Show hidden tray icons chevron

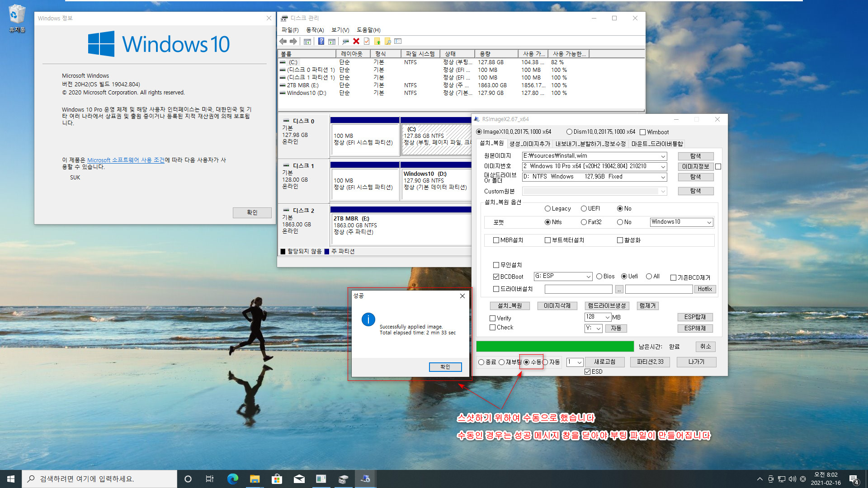pyautogui.click(x=759, y=479)
